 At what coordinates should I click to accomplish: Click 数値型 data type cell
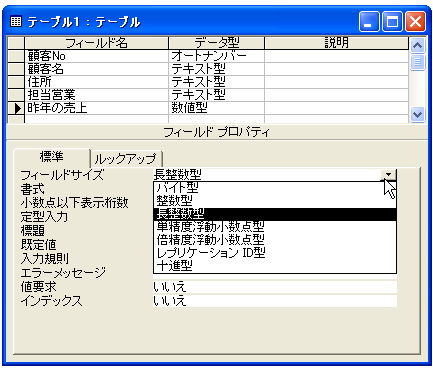pyautogui.click(x=216, y=108)
